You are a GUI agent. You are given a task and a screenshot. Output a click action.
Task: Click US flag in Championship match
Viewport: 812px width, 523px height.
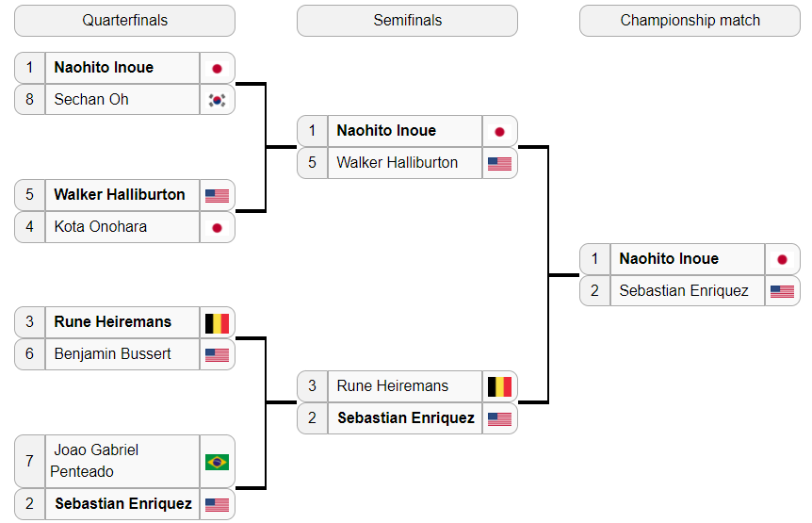coord(782,291)
